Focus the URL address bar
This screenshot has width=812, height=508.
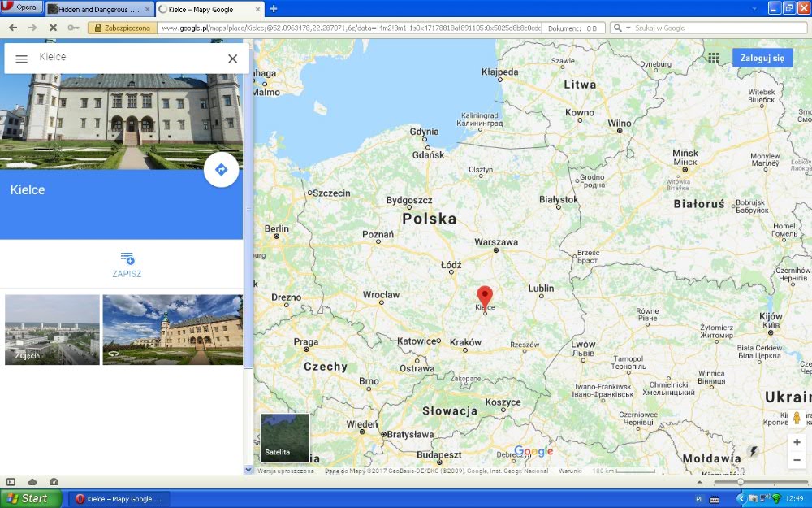pyautogui.click(x=349, y=28)
